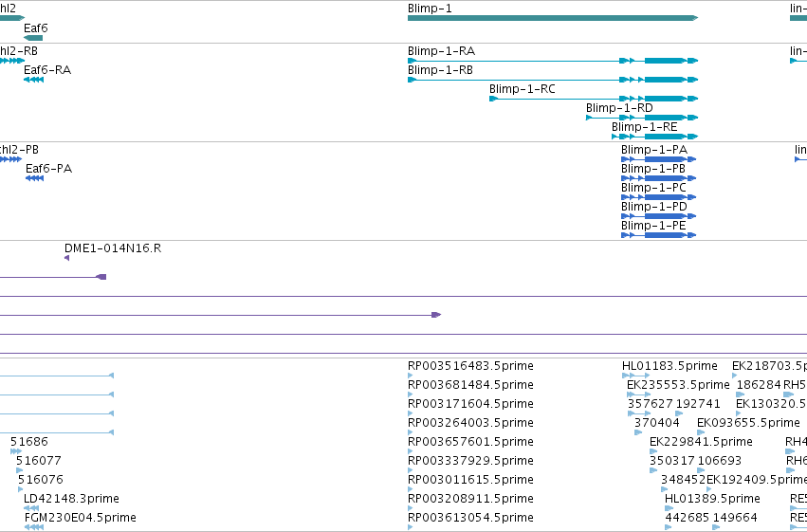Click EST 51686
Viewport: 807px width, 532px height.
pyautogui.click(x=29, y=442)
